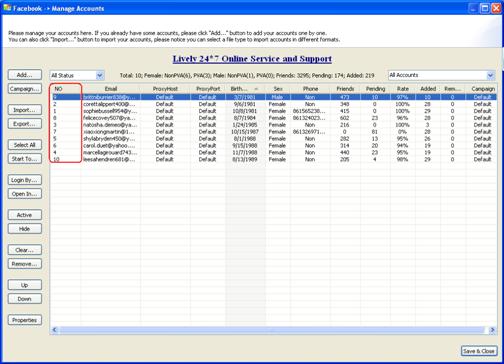
Task: Click the application icon in the title bar
Action: (7, 8)
